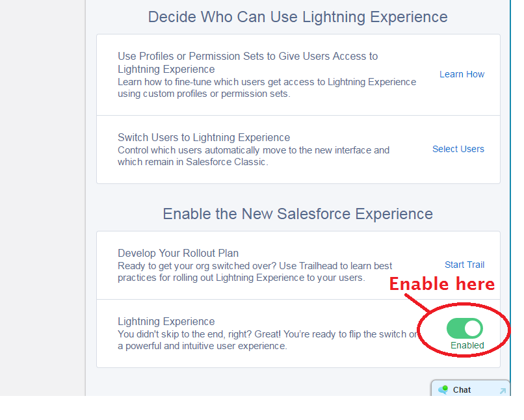Click the Chat speech bubble icon
The height and width of the screenshot is (420, 524).
[443, 389]
